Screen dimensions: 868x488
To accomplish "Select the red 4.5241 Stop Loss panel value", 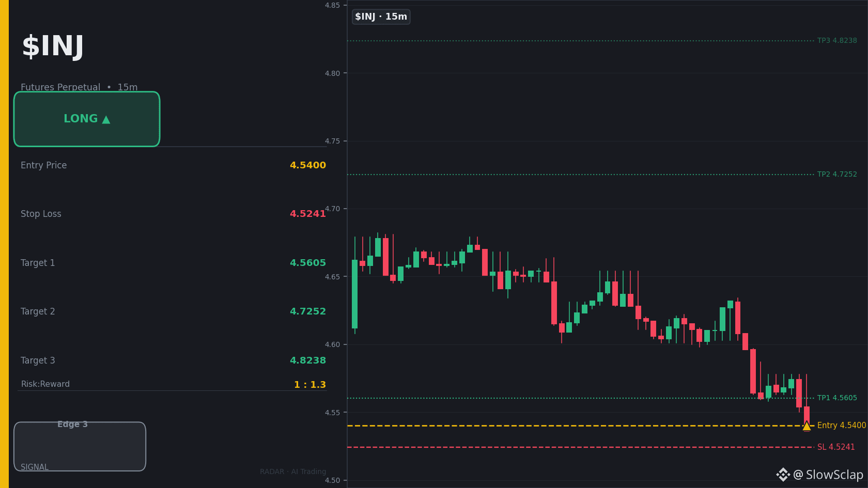I will tap(308, 214).
